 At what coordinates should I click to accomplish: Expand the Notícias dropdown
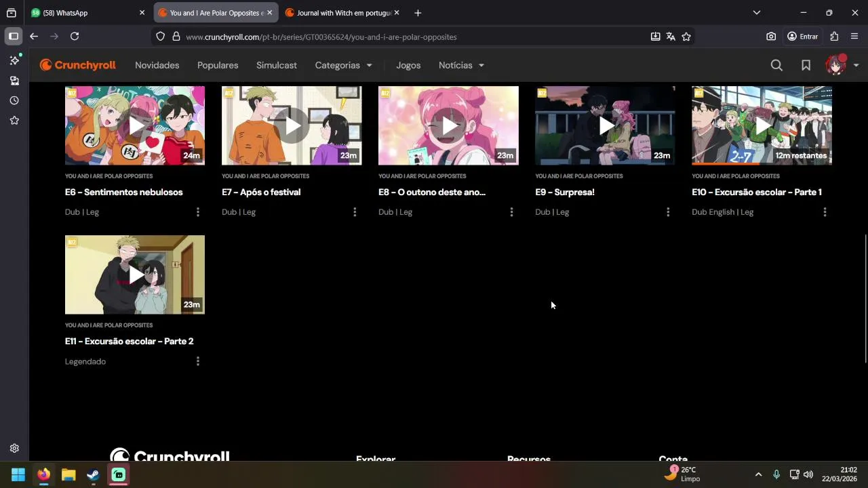[461, 65]
